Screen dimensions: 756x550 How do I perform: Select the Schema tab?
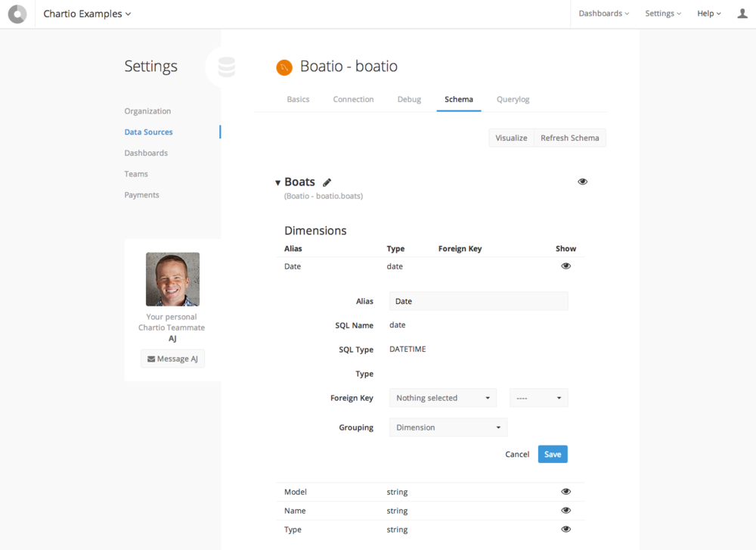click(459, 99)
